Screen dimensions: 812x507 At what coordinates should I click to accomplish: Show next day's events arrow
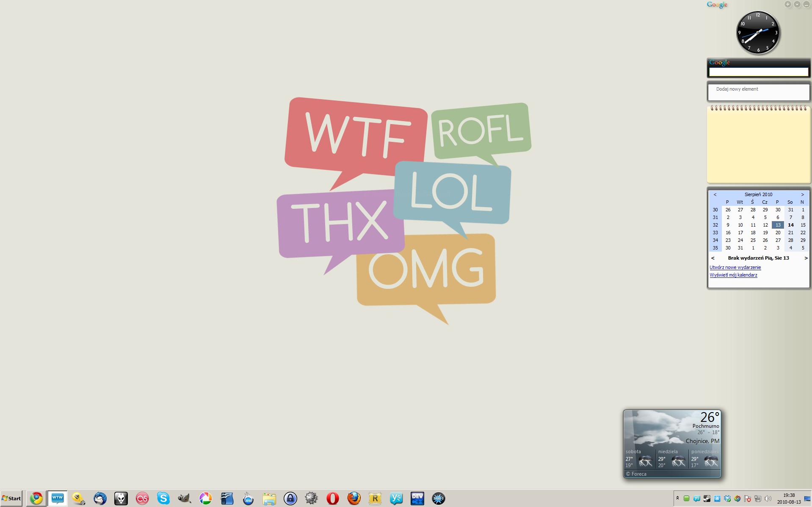point(806,258)
